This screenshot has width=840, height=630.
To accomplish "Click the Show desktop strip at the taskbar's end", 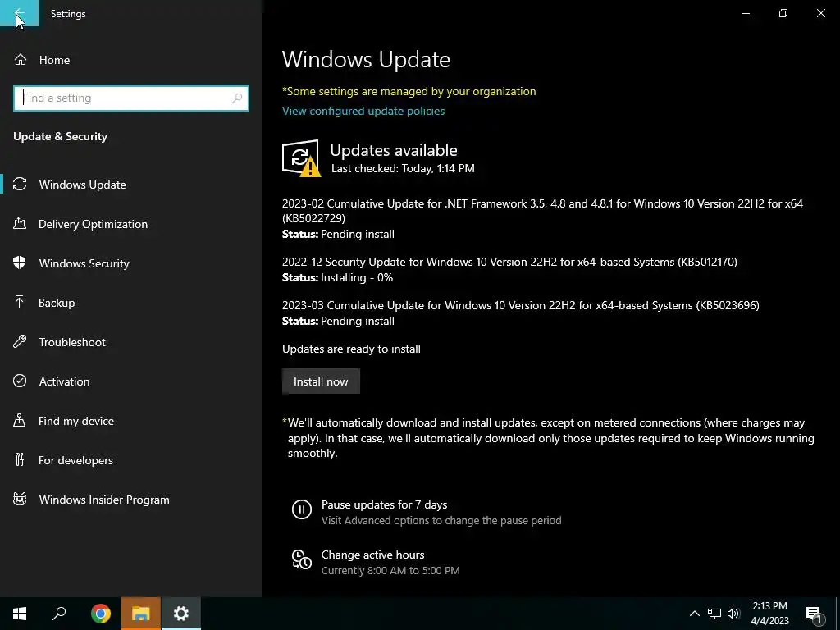I will 838,614.
